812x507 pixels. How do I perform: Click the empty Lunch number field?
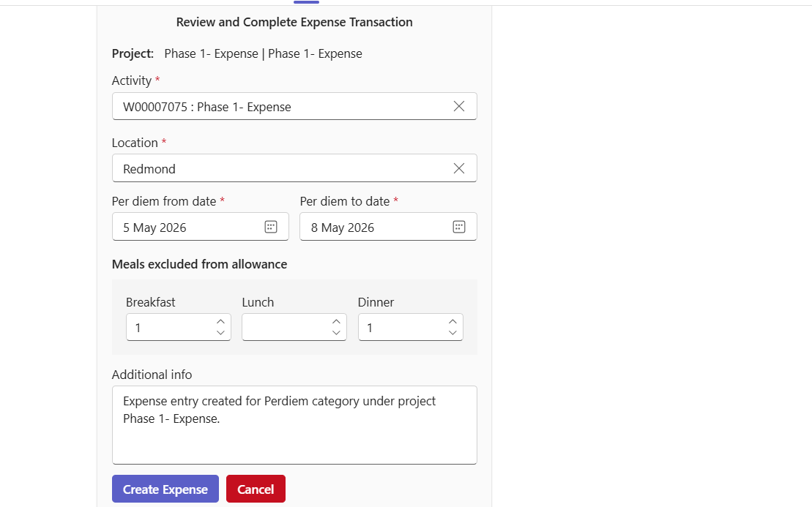[285, 327]
